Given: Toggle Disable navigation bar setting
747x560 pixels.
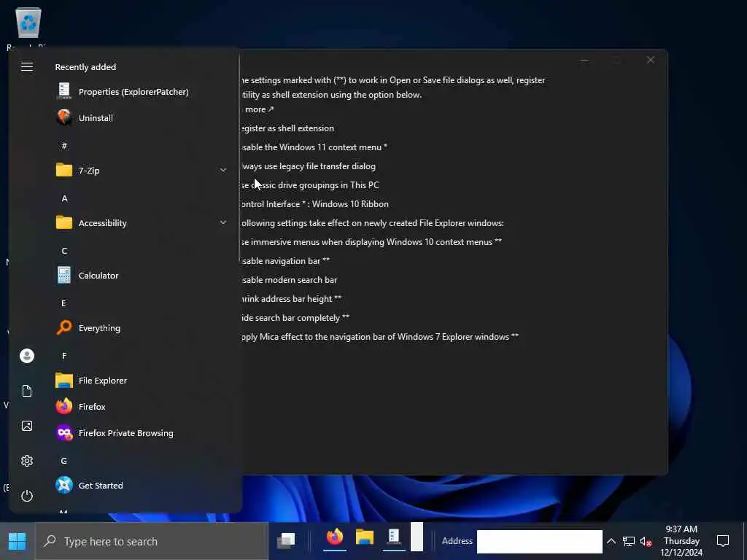Looking at the screenshot, I should coord(285,260).
